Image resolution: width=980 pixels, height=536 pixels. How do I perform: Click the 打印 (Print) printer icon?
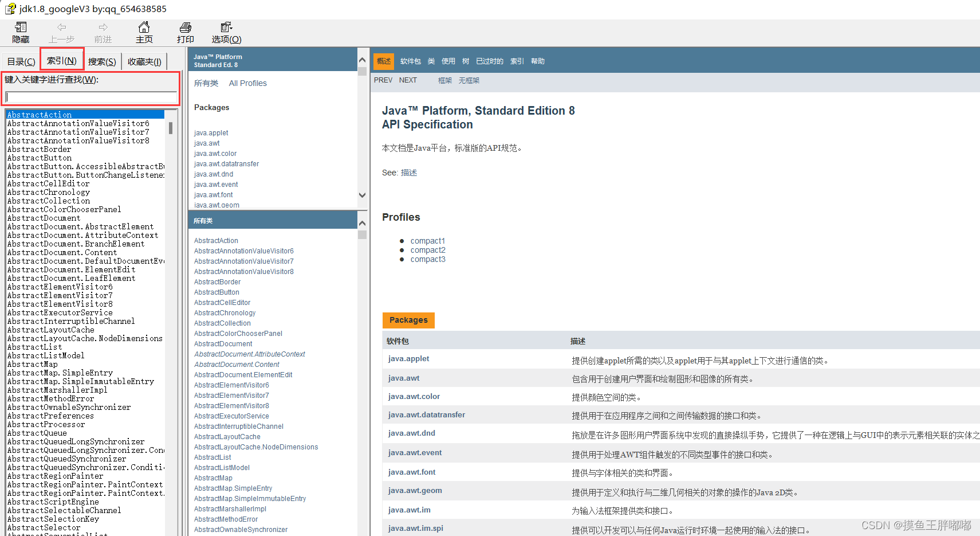click(186, 27)
